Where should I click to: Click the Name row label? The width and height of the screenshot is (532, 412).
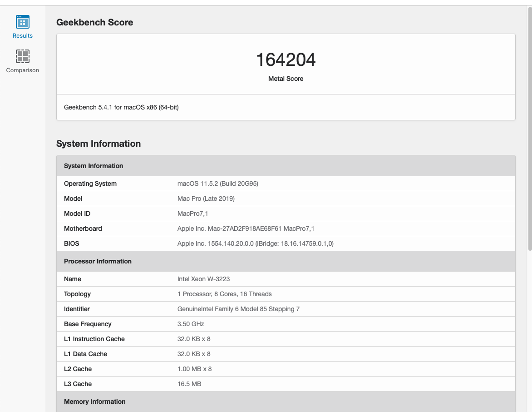(x=73, y=279)
